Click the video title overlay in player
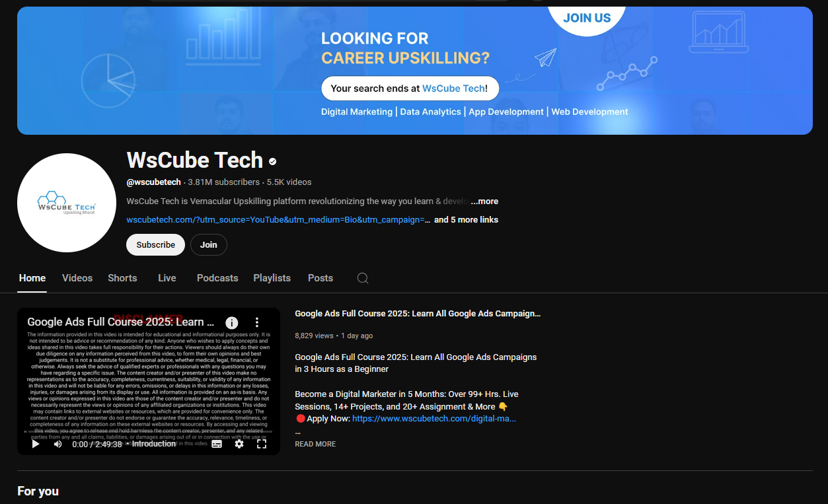The image size is (828, 504). (120, 322)
